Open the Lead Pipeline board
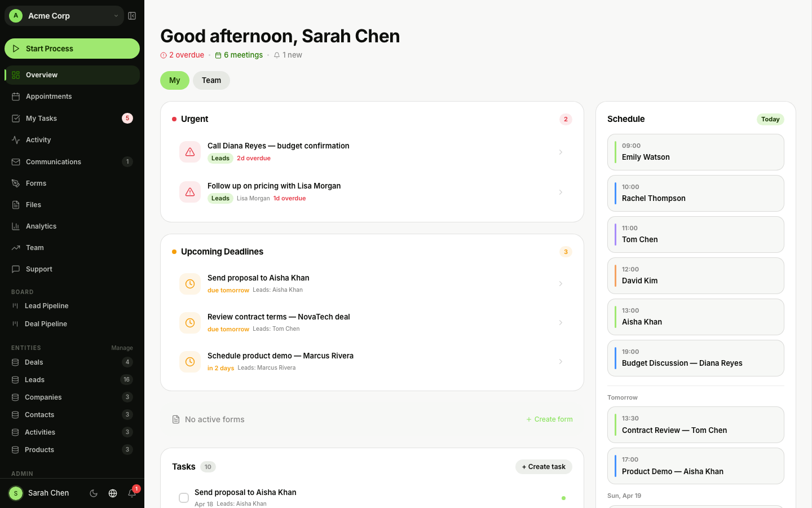Viewport: 812px width, 508px height. 46,305
